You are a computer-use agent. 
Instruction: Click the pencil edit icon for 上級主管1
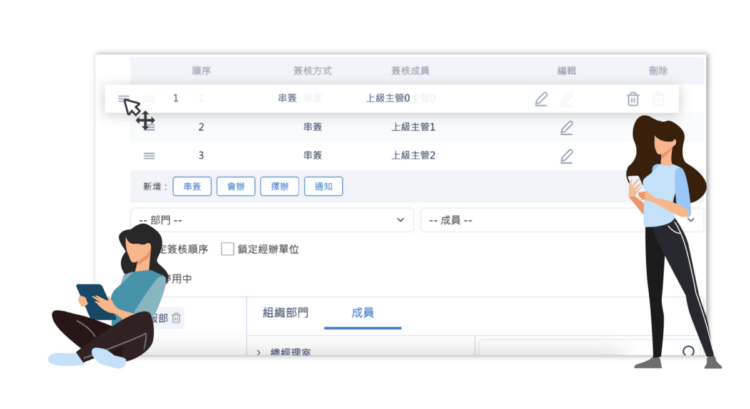point(566,128)
